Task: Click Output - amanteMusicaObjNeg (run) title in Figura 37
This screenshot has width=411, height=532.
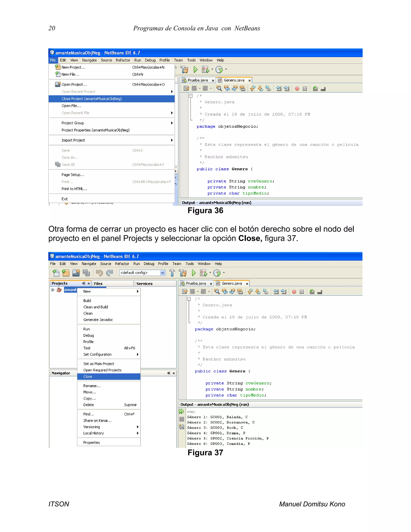Action: (x=215, y=404)
